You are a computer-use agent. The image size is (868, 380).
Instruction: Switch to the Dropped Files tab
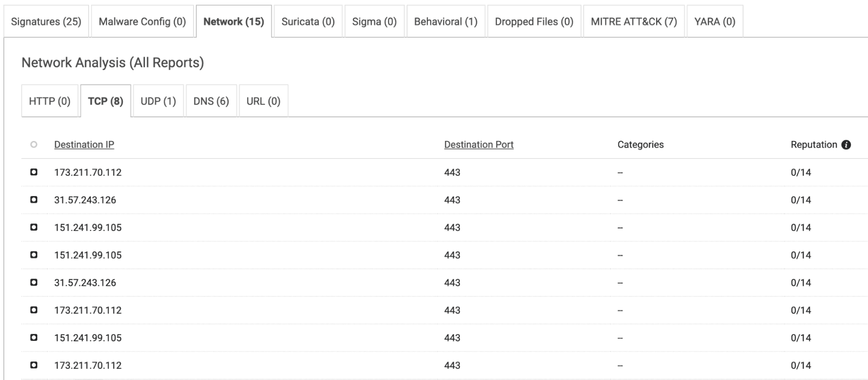click(533, 20)
